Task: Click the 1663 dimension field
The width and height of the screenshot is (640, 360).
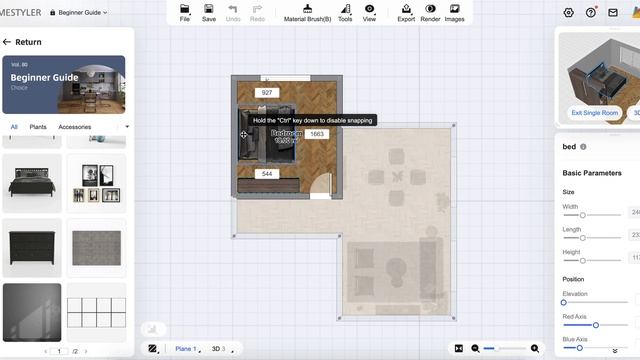Action: tap(317, 134)
